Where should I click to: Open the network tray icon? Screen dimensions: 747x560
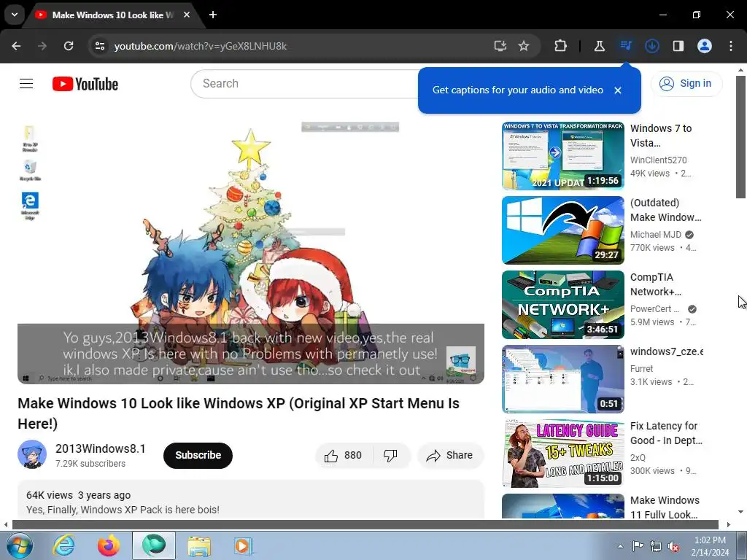pos(656,546)
